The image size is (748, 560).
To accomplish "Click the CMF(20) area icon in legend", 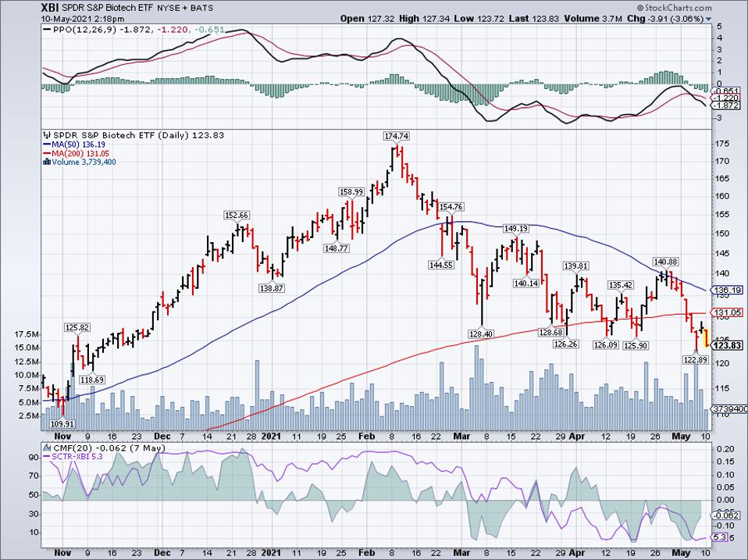I will [x=47, y=448].
